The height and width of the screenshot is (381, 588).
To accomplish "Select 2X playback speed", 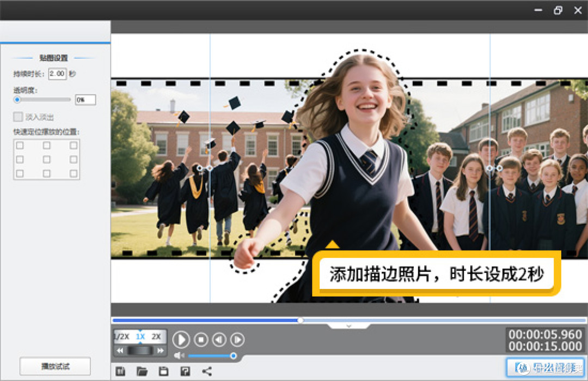I will (156, 336).
